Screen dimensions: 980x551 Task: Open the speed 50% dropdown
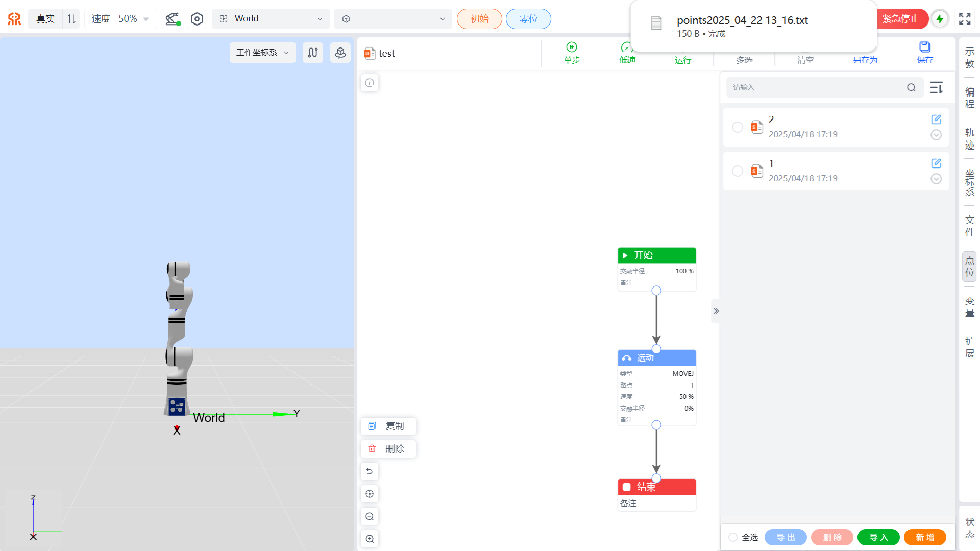tap(120, 19)
